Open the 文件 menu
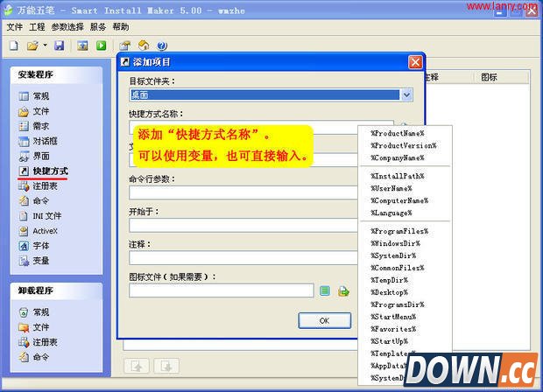This screenshot has width=543, height=392. point(15,27)
